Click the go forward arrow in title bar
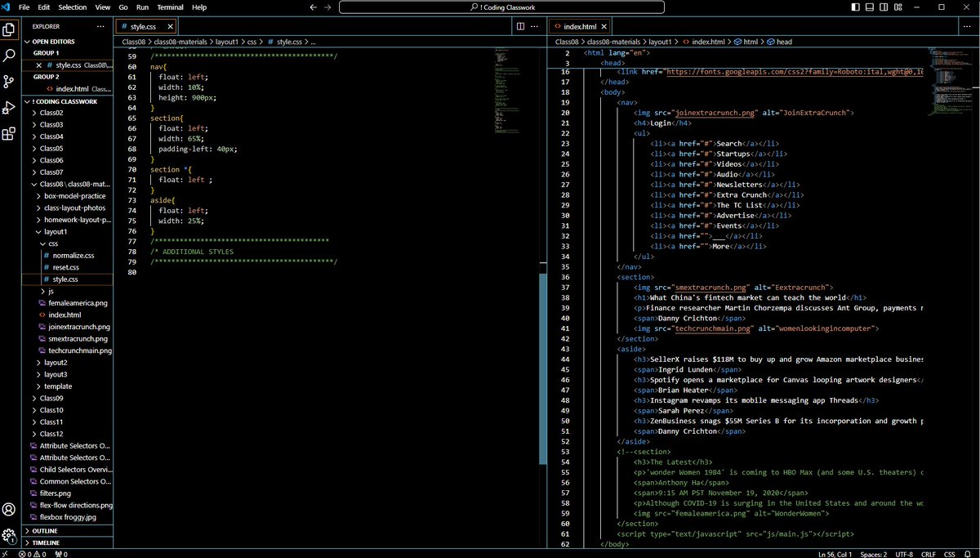The width and height of the screenshot is (980, 558). pyautogui.click(x=328, y=7)
